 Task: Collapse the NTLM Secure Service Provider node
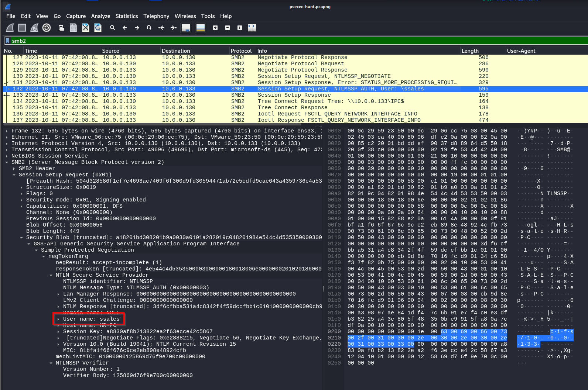(51, 275)
